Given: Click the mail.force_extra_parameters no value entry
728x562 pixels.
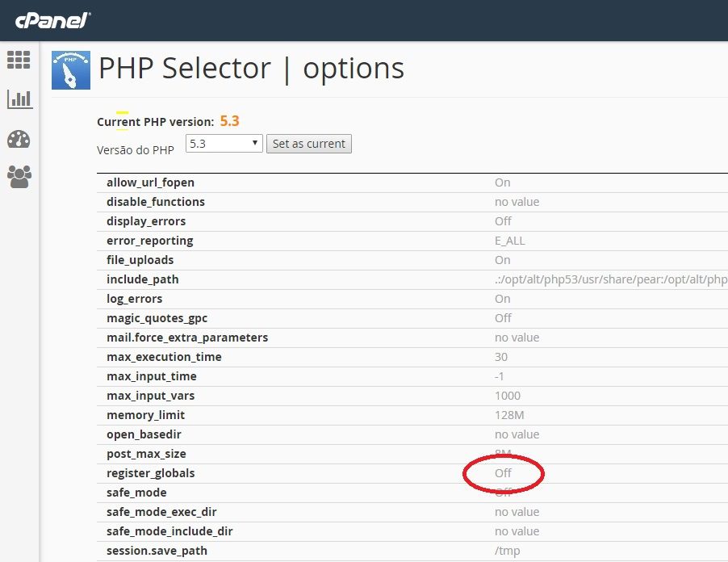Looking at the screenshot, I should [517, 338].
